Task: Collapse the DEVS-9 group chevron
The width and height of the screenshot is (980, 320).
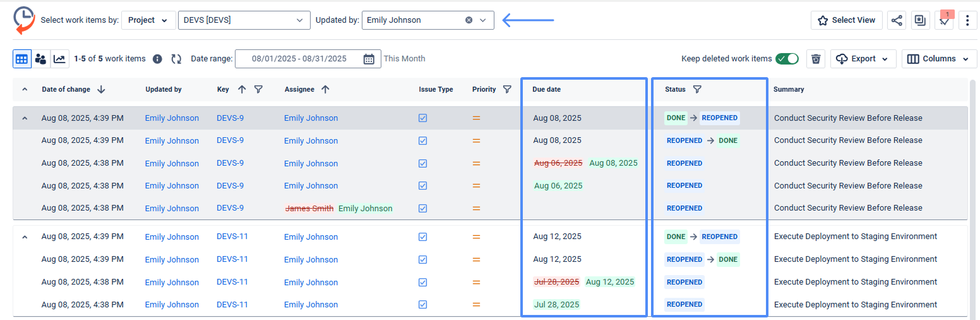Action: [25, 118]
